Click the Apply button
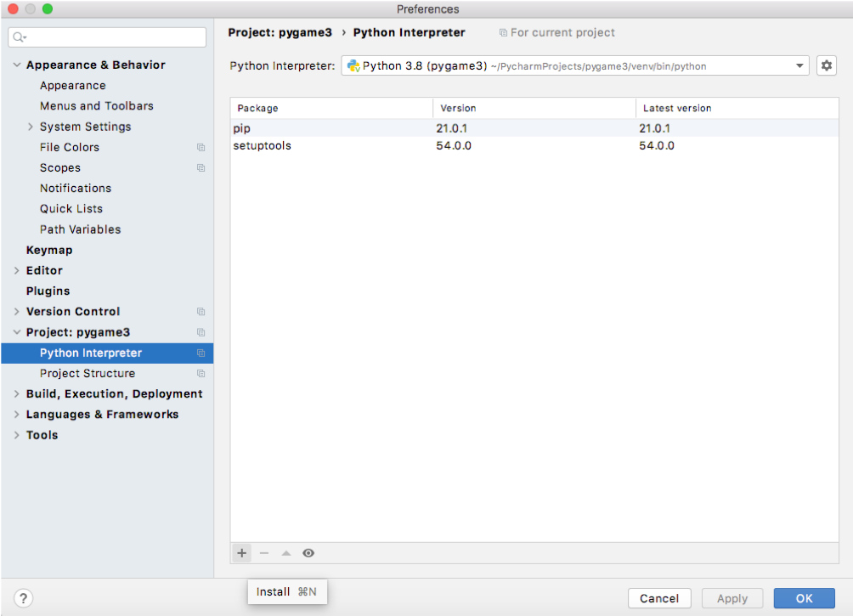 [732, 599]
